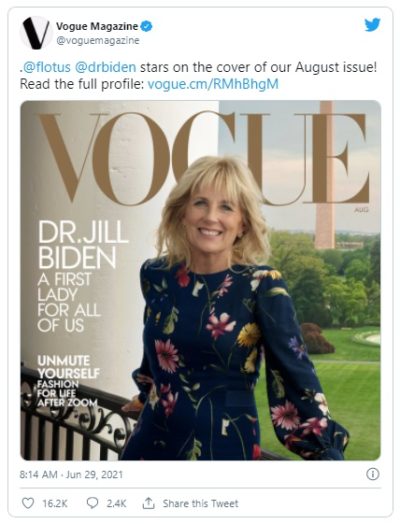Open the Vogue cover image

[201, 280]
